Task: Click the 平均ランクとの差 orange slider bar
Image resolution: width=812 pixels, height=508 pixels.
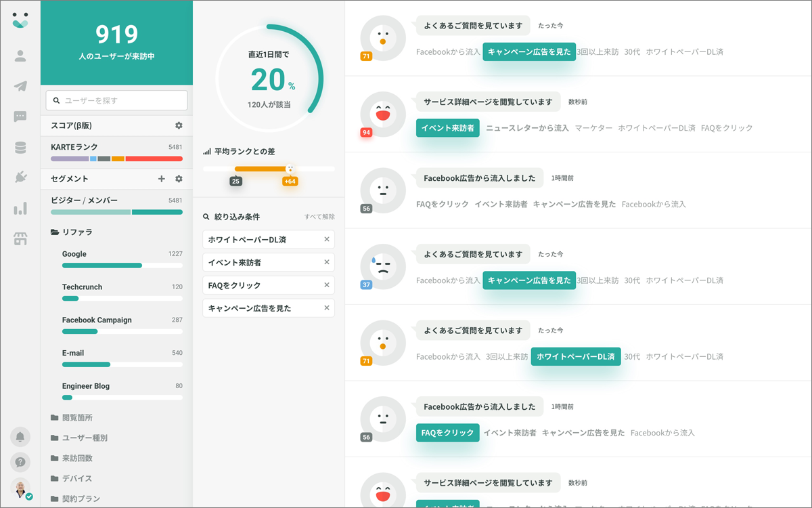Action: pyautogui.click(x=263, y=169)
